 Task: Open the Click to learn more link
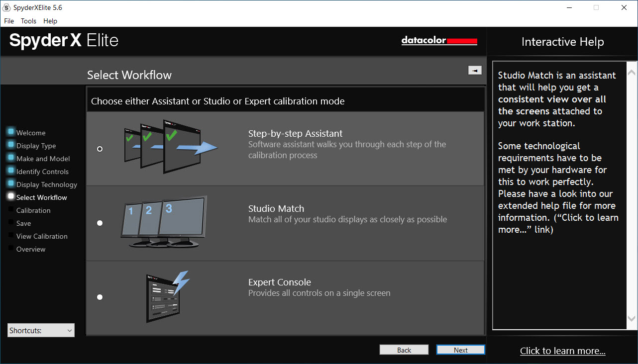(x=563, y=351)
